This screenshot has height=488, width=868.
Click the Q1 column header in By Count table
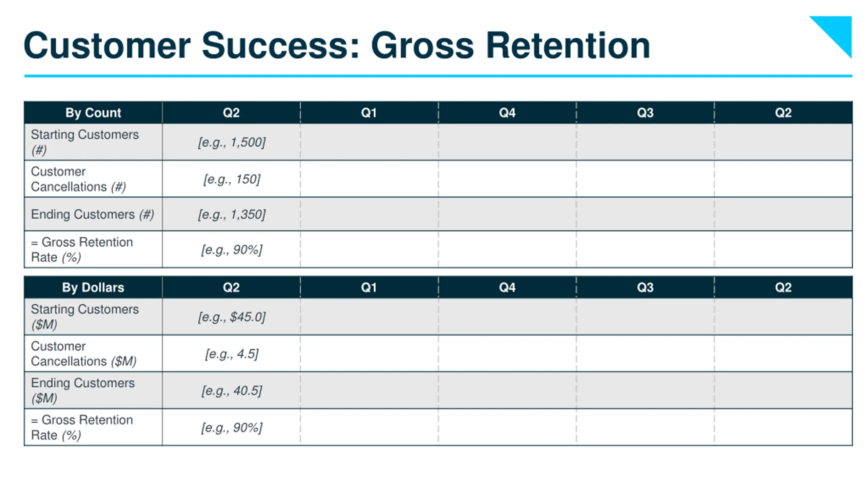coord(369,113)
